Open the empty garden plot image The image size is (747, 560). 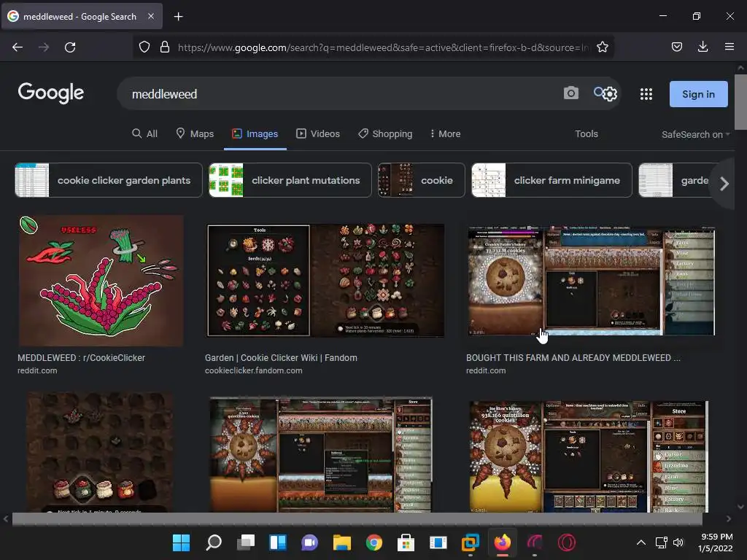(100, 452)
